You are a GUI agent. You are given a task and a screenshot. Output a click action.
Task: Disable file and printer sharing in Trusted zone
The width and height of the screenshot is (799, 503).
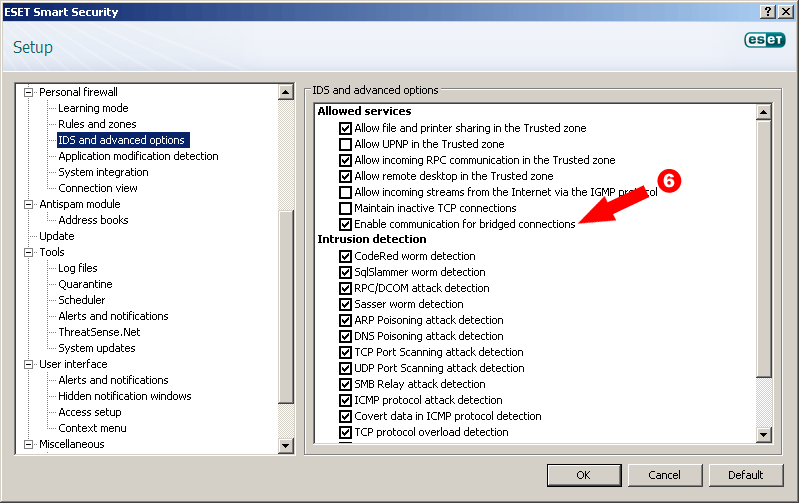tap(345, 128)
